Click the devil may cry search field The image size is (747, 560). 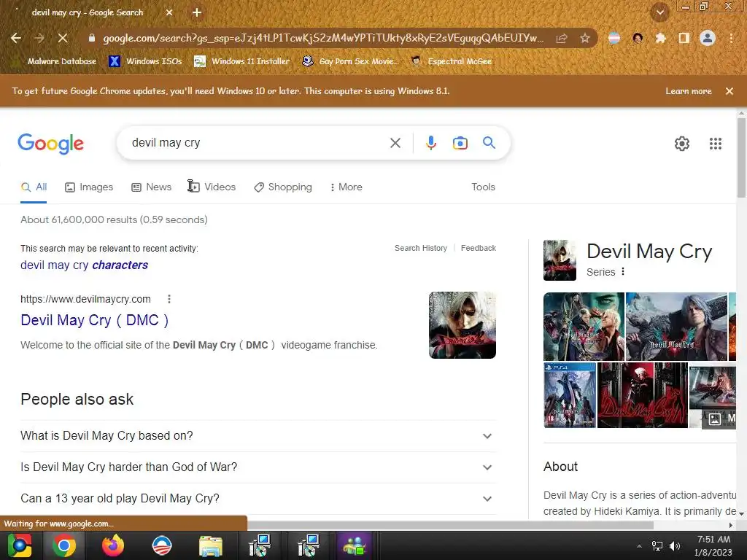[x=258, y=143]
